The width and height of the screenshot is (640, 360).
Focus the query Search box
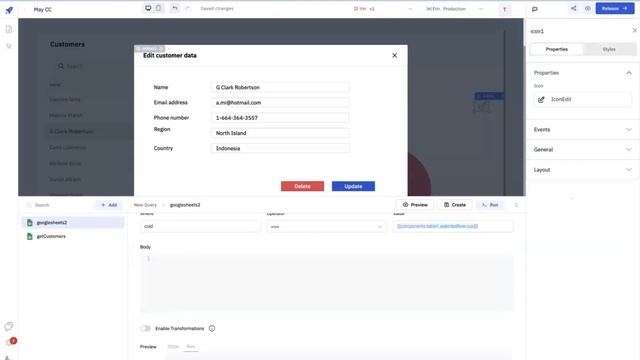[x=58, y=205]
